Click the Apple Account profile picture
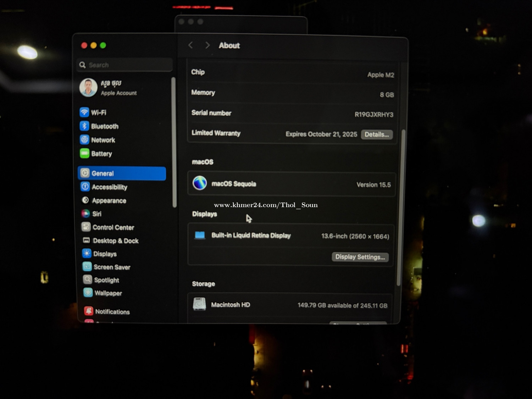532x399 pixels. tap(88, 88)
